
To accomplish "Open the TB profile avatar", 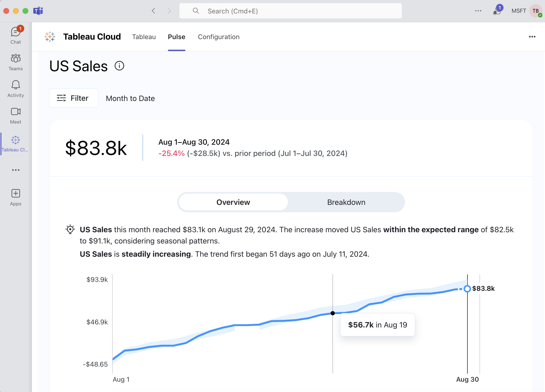I will (x=536, y=11).
